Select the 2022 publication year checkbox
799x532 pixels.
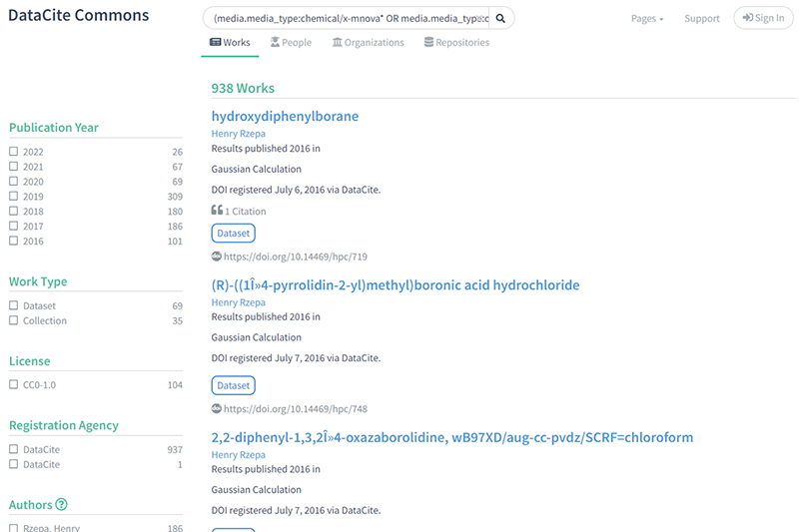pos(14,152)
